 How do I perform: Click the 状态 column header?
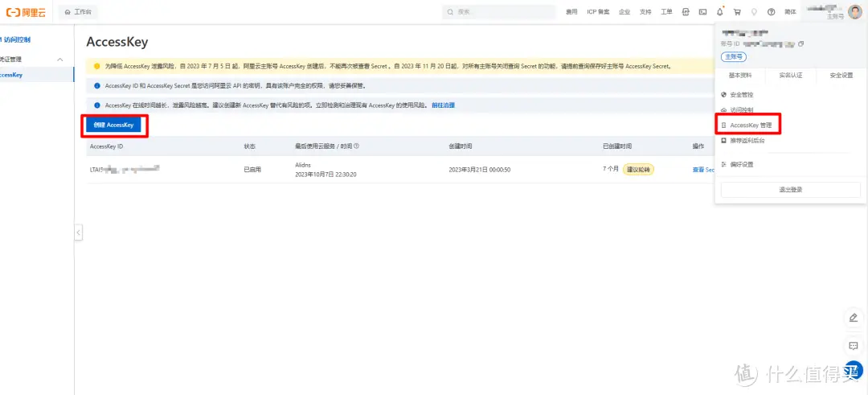click(x=250, y=146)
